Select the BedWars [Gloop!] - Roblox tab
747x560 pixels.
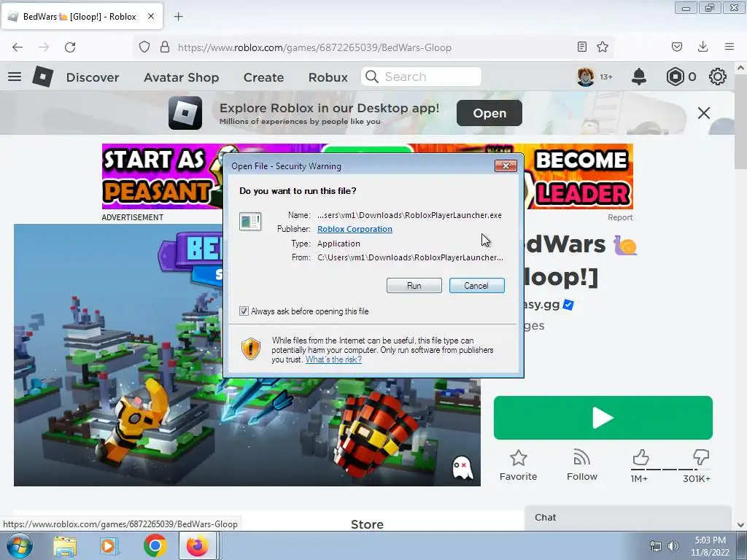pyautogui.click(x=82, y=17)
